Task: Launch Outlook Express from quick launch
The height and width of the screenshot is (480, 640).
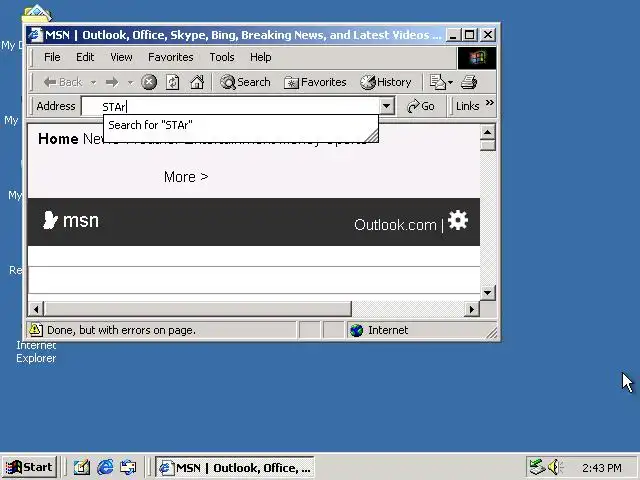Action: coord(128,467)
